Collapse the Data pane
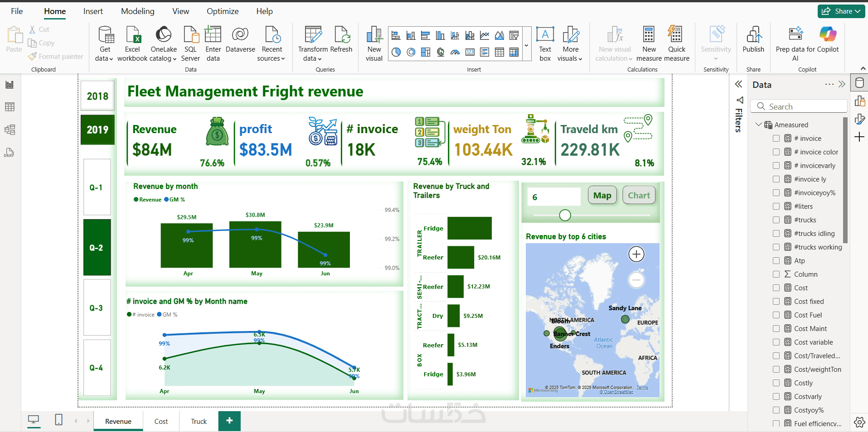 [842, 84]
